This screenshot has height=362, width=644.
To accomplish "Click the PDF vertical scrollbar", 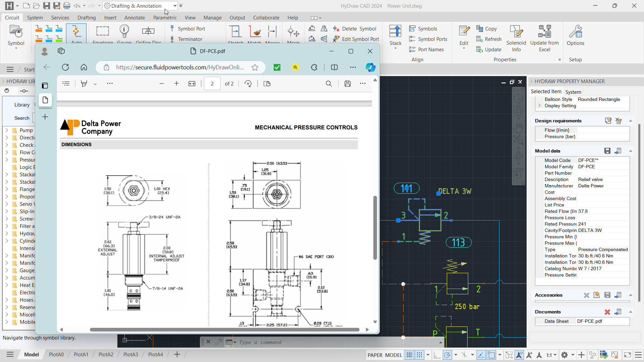I will pos(375,228).
